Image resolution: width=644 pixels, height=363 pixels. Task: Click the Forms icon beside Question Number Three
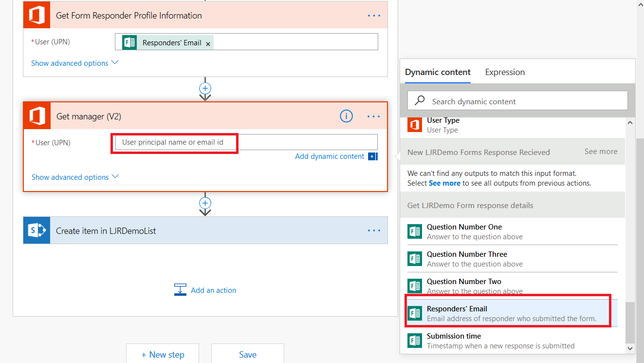point(415,259)
